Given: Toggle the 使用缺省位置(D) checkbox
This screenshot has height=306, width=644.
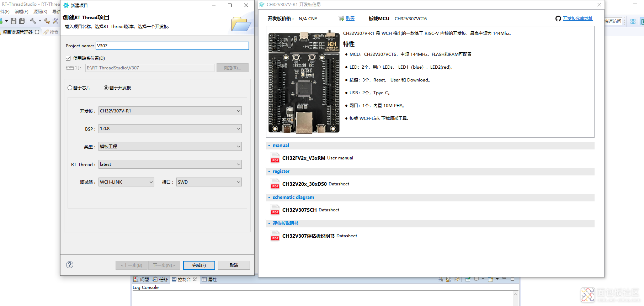Looking at the screenshot, I should 68,58.
